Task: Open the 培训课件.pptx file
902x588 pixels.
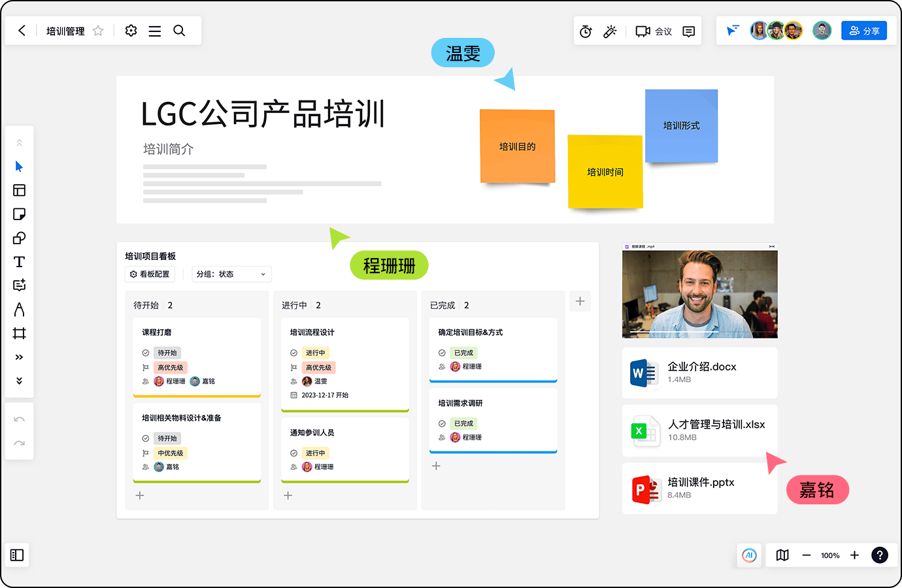Action: (x=700, y=489)
